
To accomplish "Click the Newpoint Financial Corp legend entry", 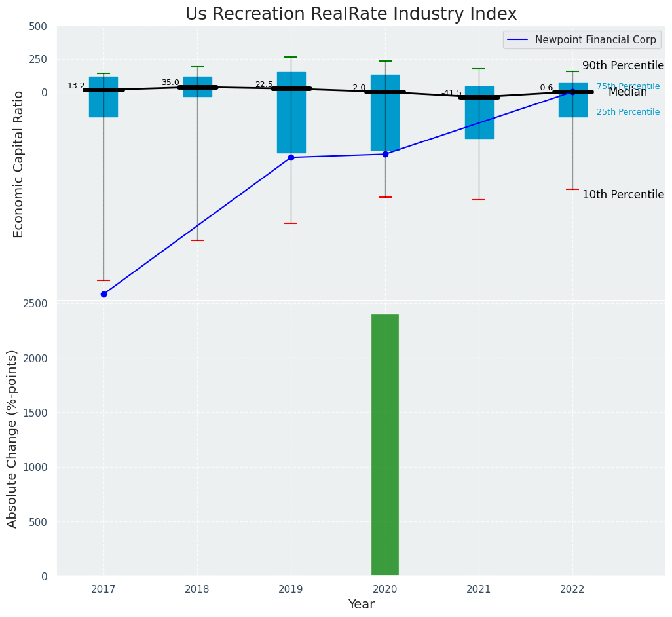I will [x=595, y=40].
